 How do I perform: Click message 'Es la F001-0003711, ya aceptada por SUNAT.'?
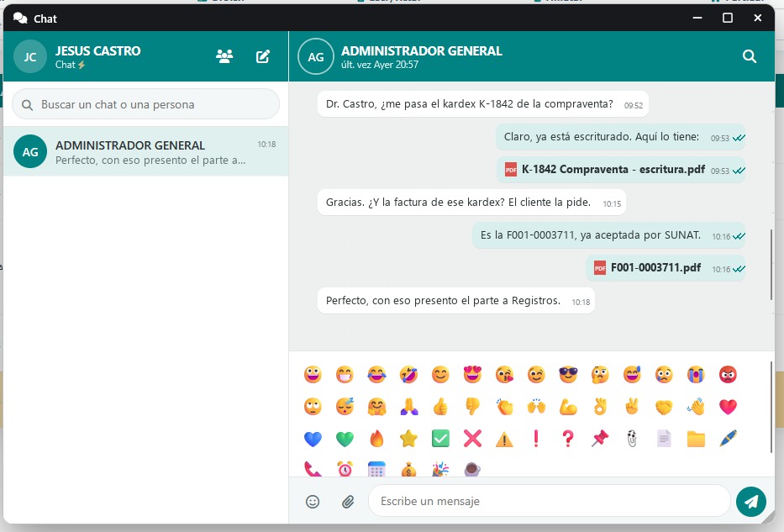pyautogui.click(x=608, y=235)
